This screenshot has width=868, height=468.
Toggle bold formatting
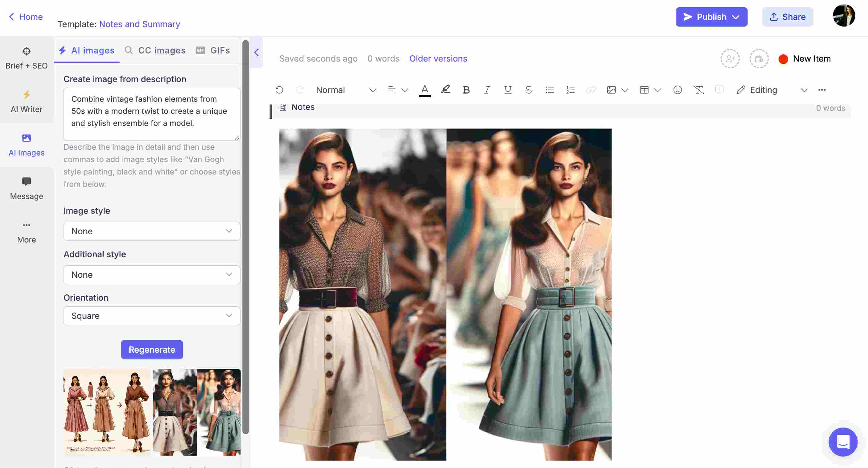pyautogui.click(x=466, y=90)
